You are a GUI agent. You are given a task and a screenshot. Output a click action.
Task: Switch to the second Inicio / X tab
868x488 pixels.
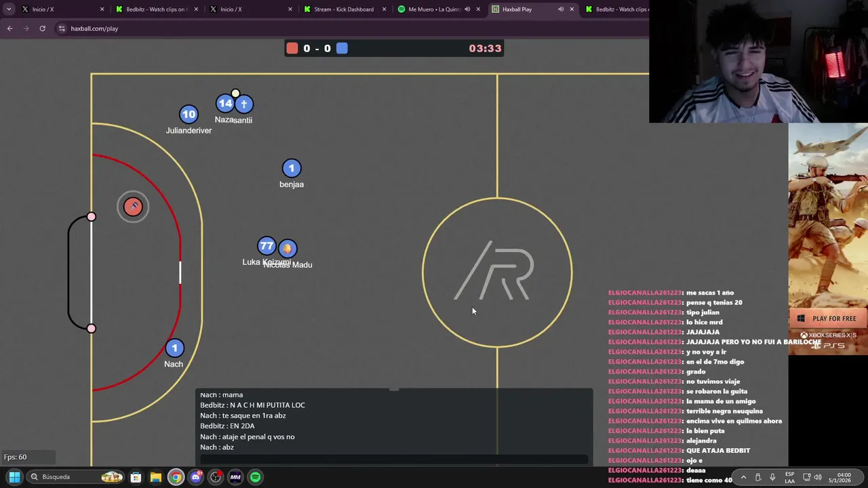pos(248,9)
